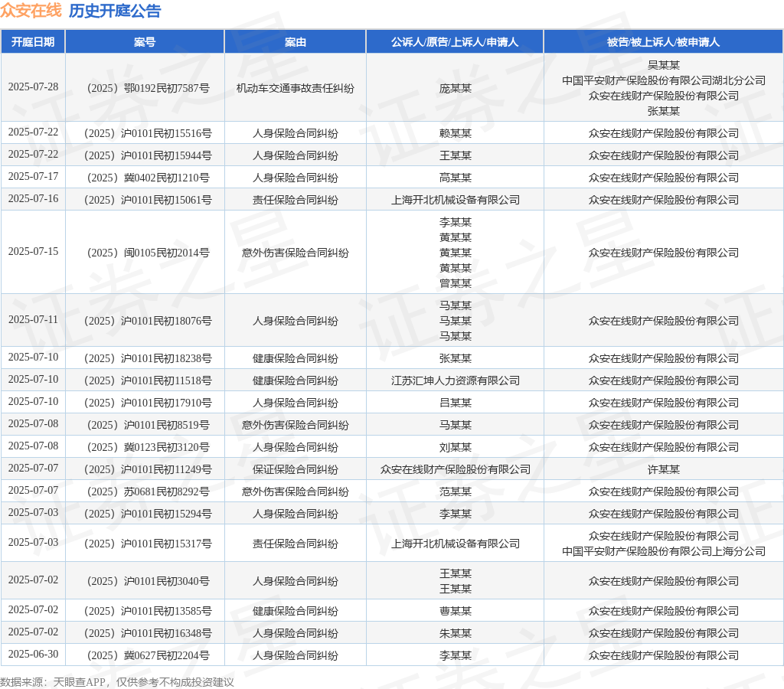
Task: Select case number '(2025)苏0681民初8292号'
Action: pos(148,492)
